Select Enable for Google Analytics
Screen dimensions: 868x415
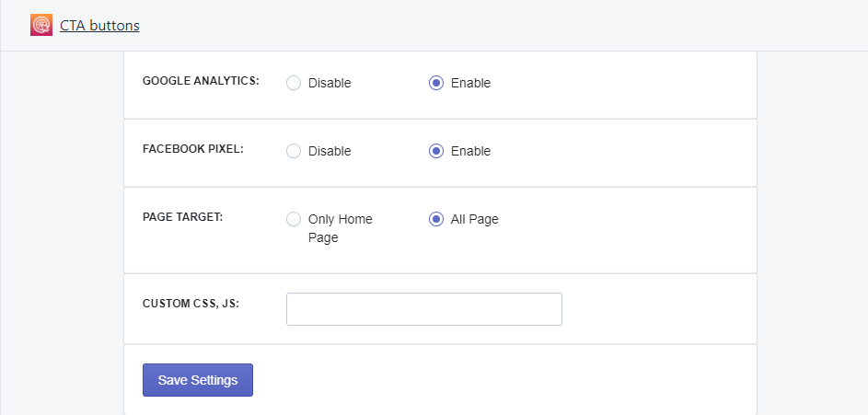click(436, 83)
